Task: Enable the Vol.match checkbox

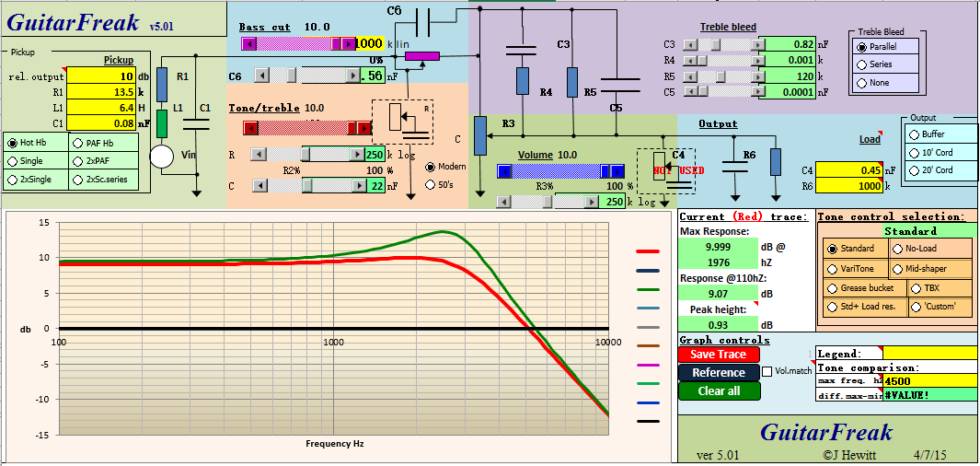Action: (767, 371)
